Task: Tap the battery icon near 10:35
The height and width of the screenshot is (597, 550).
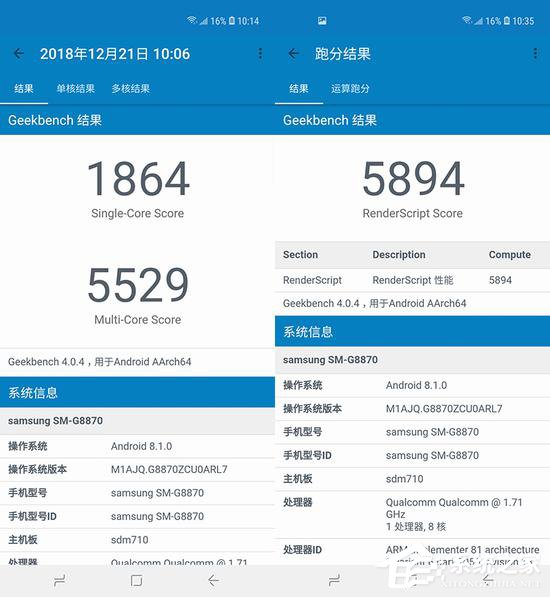Action: click(507, 21)
